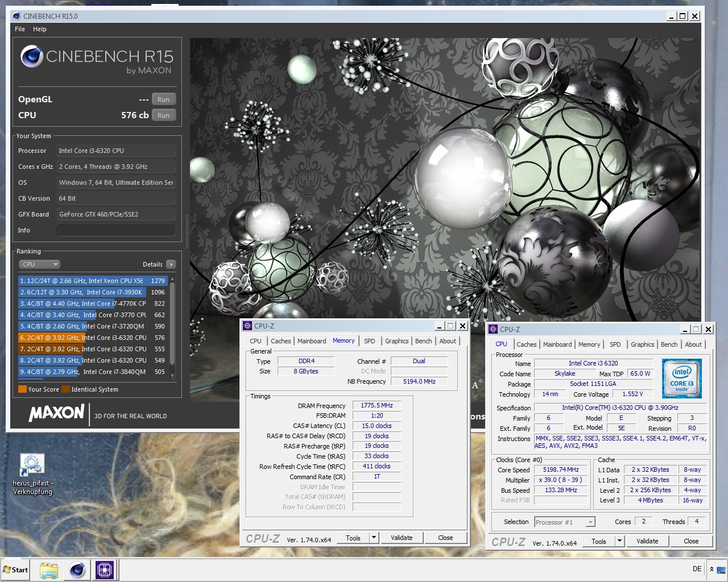The height and width of the screenshot is (582, 728).
Task: Switch to Caches tab in CPU-Z Memory window
Action: [x=281, y=341]
